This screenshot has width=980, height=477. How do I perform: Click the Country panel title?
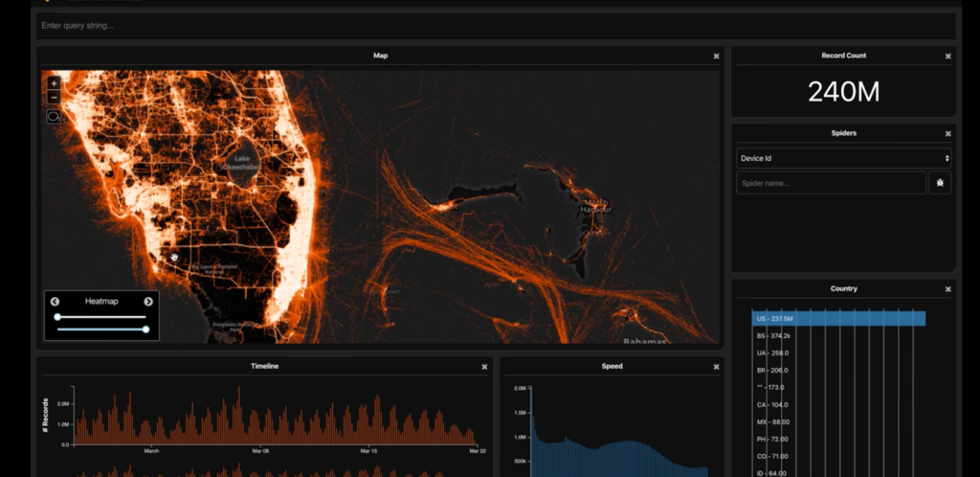(x=844, y=289)
